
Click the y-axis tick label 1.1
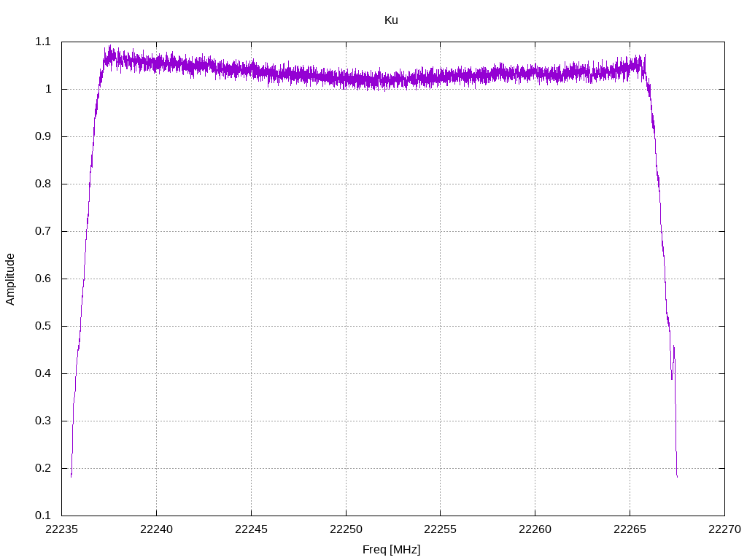coord(43,42)
